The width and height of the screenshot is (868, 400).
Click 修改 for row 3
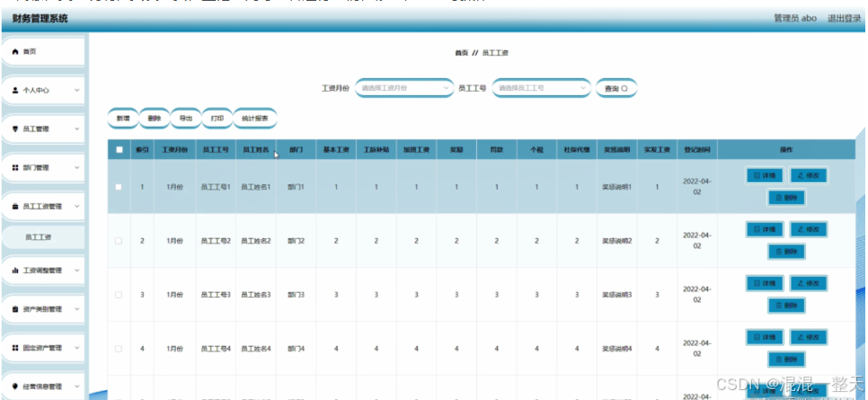[x=808, y=283]
